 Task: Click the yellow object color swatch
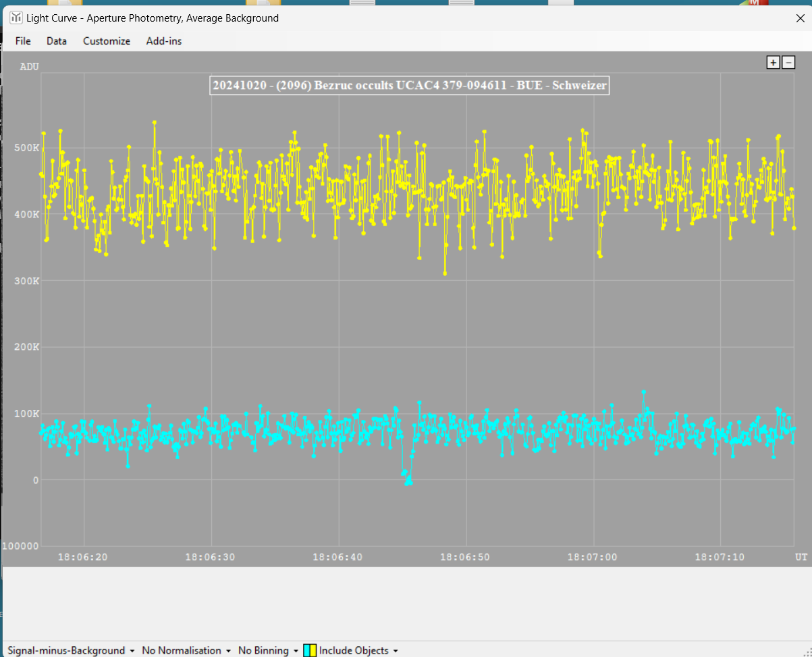pyautogui.click(x=313, y=650)
